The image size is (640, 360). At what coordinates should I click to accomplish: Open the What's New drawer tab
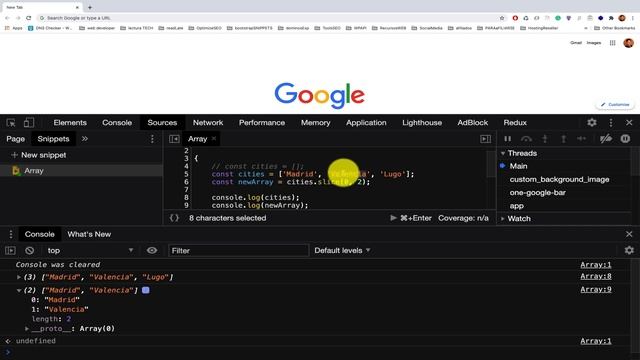(x=89, y=234)
